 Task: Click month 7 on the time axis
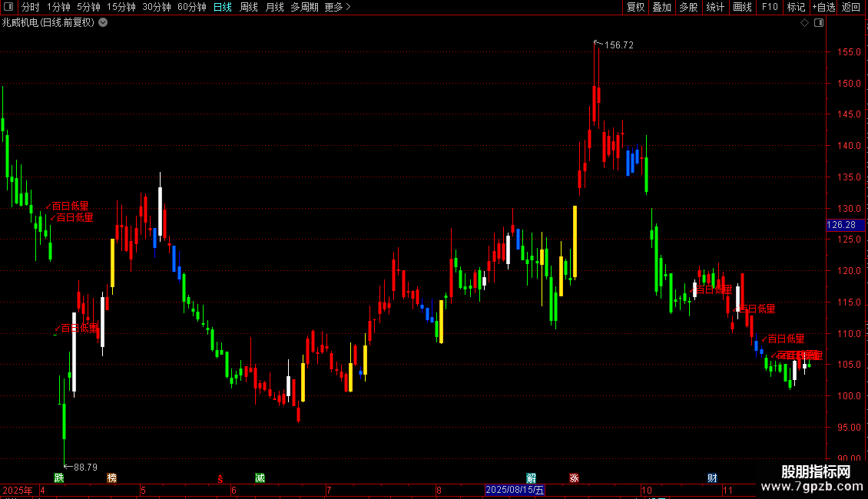329,490
